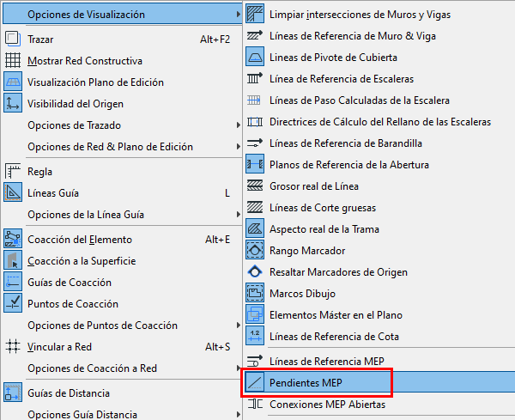515x420 pixels.
Task: Choose Vincular a Red entry
Action: point(122,347)
